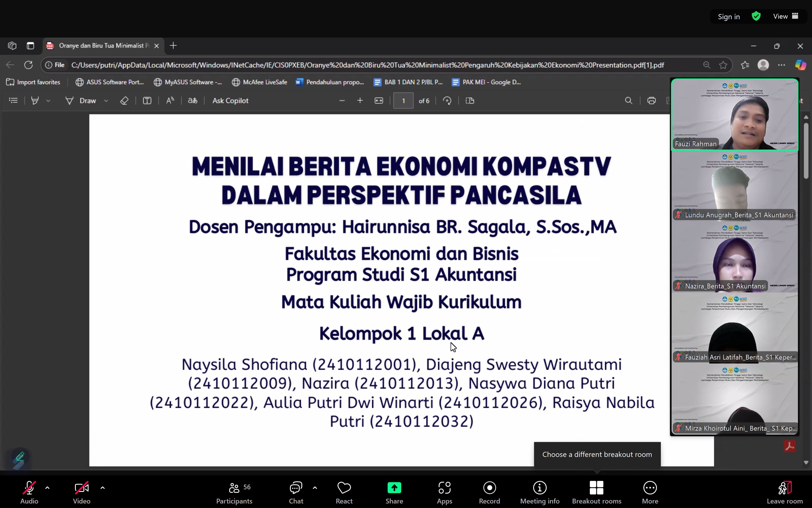Open a new browser tab
Viewport: 812px width, 508px height.
[x=173, y=46]
